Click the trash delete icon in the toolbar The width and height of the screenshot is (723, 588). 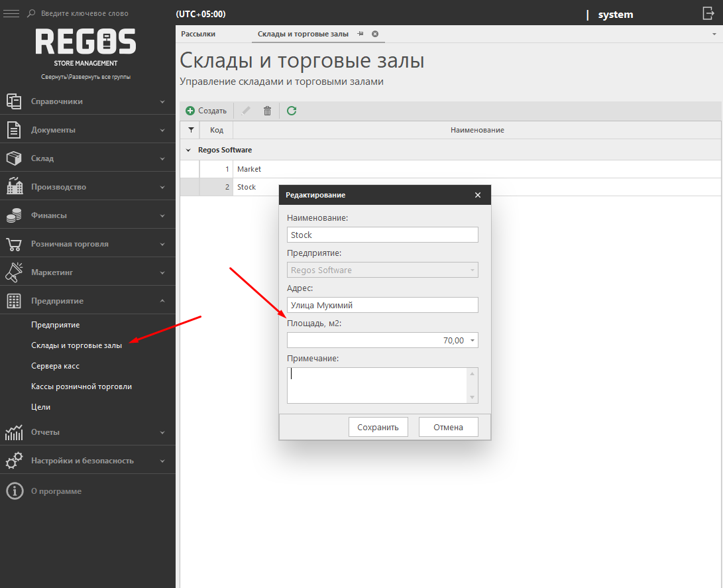click(x=268, y=111)
